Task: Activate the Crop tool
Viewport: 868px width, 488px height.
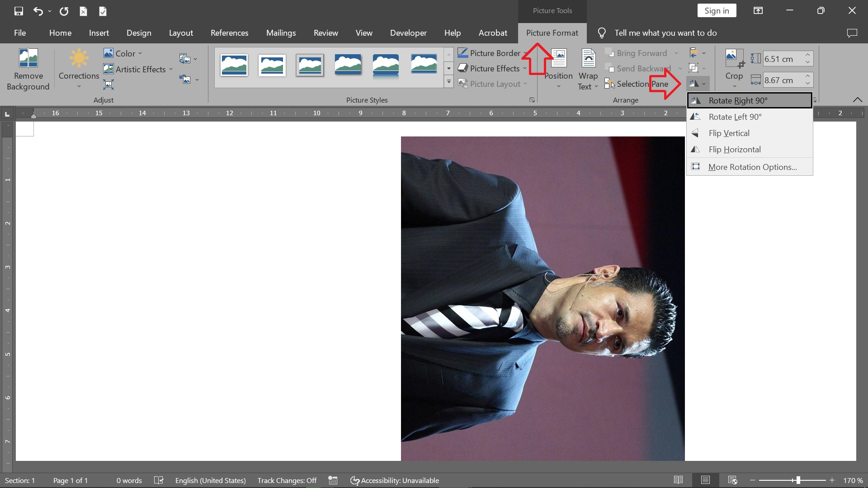Action: [x=734, y=69]
